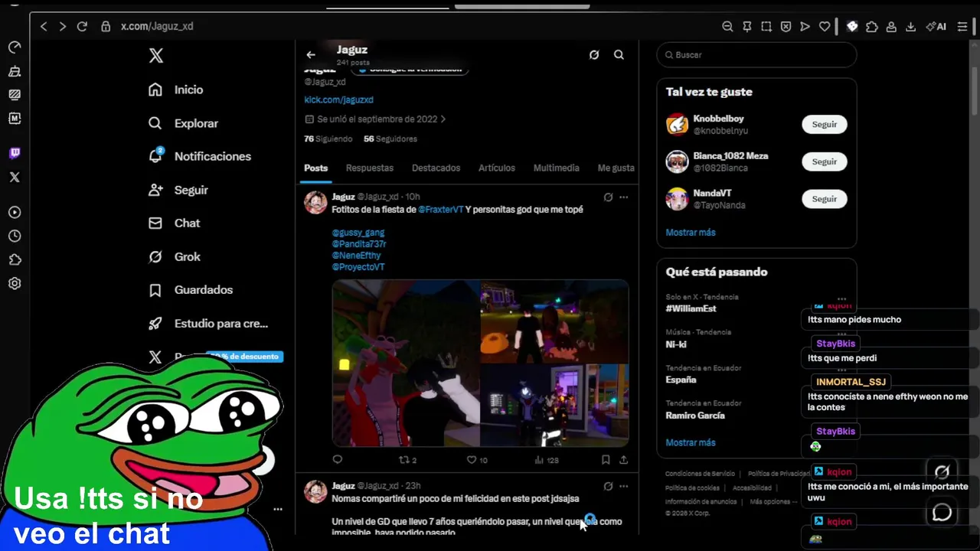Screen dimensions: 980x551
Task: Open browser Settings gear in sidebar
Action: 15,283
